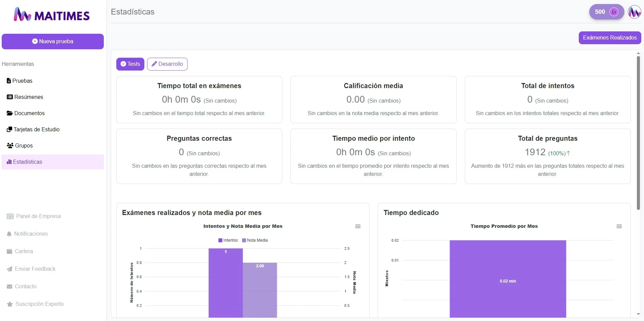
Task: Click the scroll down arrow on scrollbar
Action: pos(638,314)
